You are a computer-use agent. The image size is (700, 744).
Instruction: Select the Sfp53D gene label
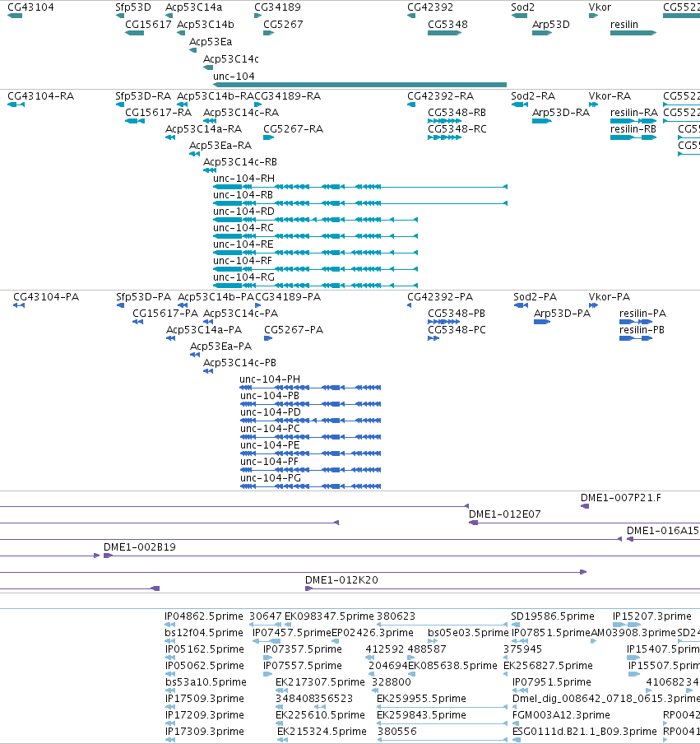coord(133,7)
